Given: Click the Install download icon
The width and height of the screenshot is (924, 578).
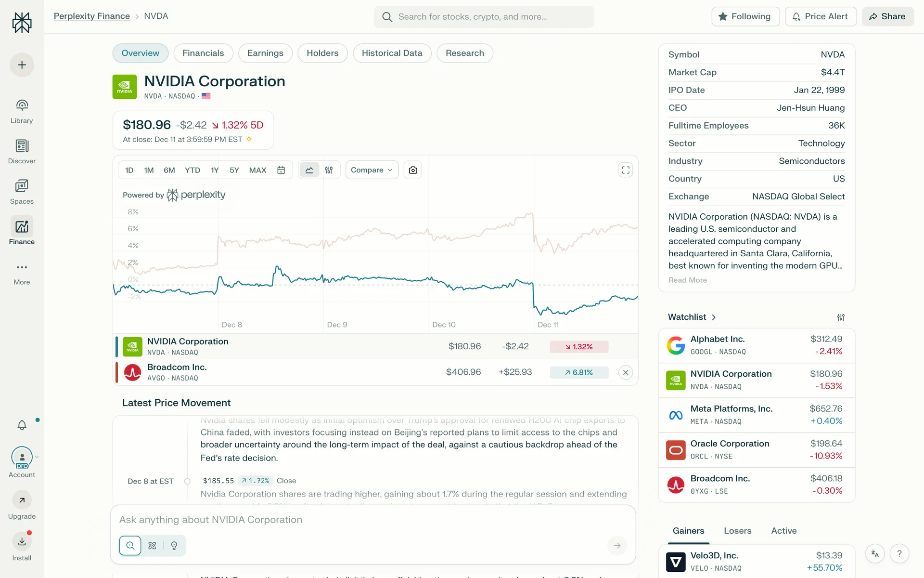Looking at the screenshot, I should click(x=22, y=541).
